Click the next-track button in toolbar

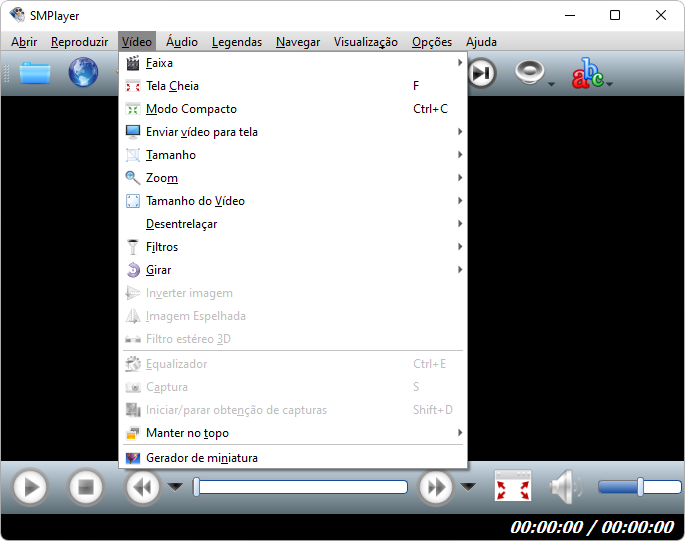pos(482,73)
